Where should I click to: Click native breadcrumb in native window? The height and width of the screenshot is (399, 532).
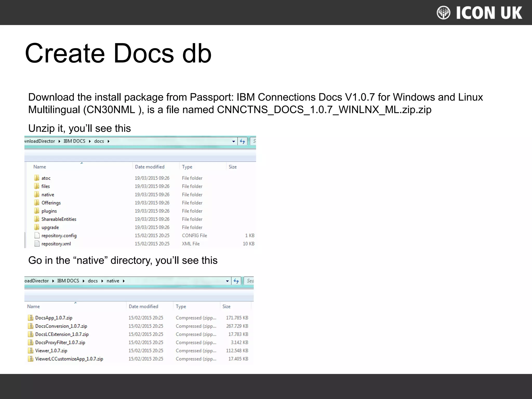(x=113, y=281)
